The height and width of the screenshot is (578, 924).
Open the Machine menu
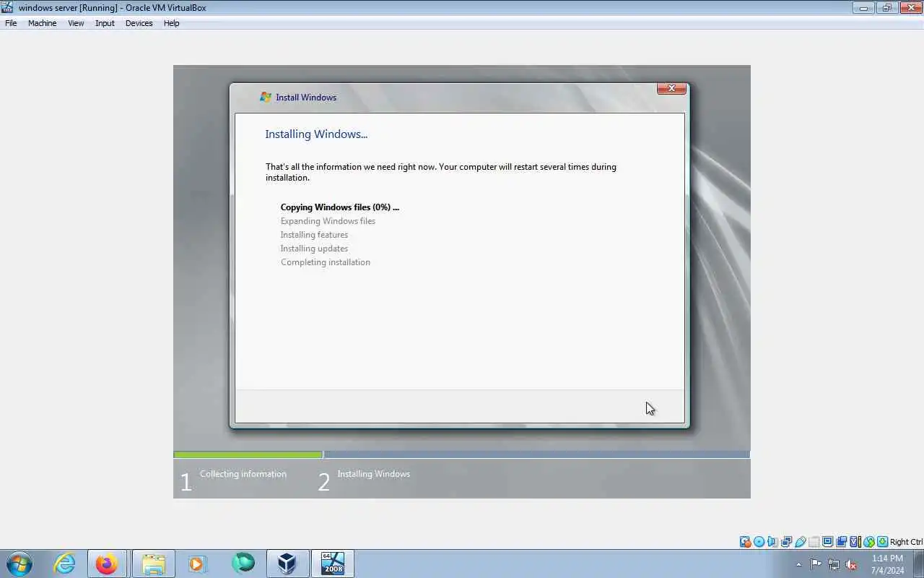pyautogui.click(x=42, y=23)
